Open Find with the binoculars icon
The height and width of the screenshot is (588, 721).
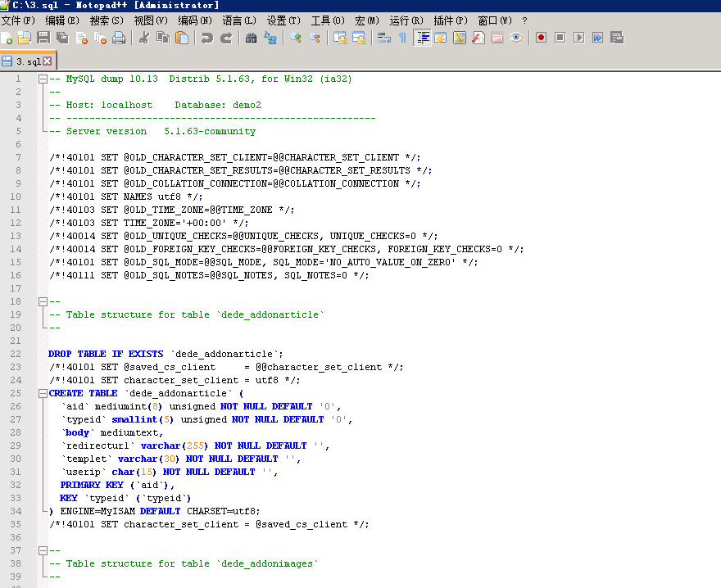pyautogui.click(x=252, y=38)
